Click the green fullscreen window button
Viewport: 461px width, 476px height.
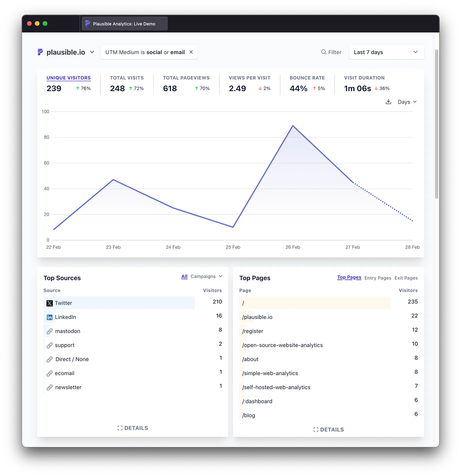pyautogui.click(x=45, y=24)
